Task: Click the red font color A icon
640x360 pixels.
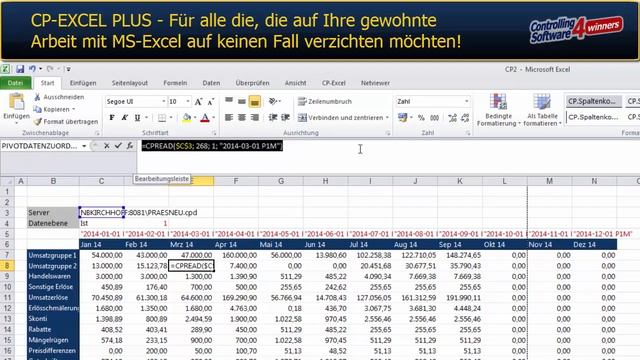Action: [205, 118]
